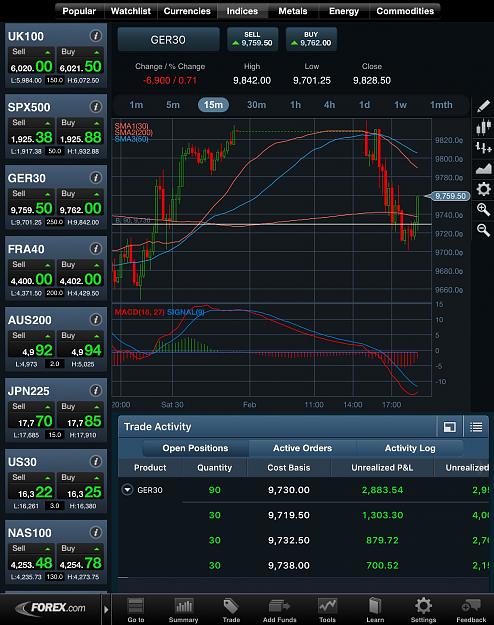Switch chart to area style
This screenshot has width=494, height=625.
pyautogui.click(x=483, y=169)
